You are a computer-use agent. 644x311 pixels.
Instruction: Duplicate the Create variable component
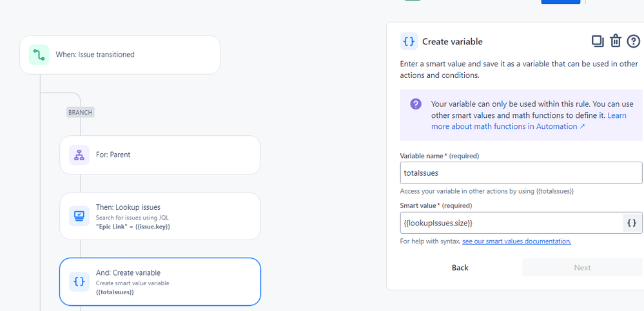point(598,41)
